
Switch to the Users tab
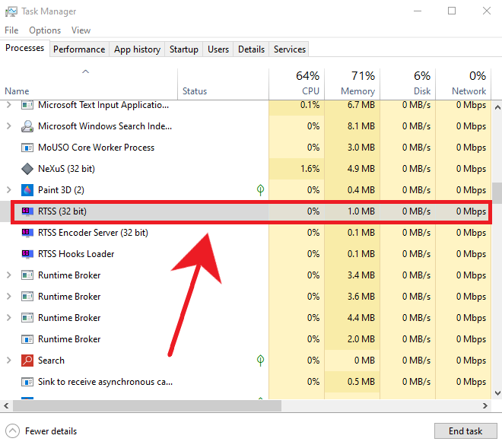pyautogui.click(x=218, y=49)
